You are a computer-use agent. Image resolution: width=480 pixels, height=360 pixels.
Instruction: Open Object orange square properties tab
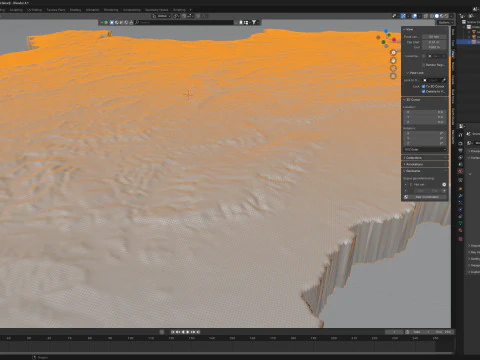pyautogui.click(x=461, y=189)
